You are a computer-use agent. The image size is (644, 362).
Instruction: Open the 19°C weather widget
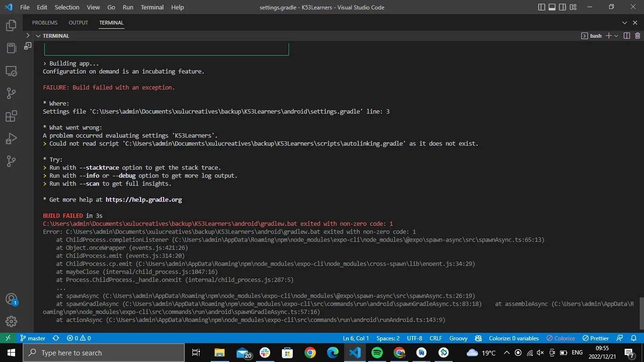pyautogui.click(x=481, y=353)
